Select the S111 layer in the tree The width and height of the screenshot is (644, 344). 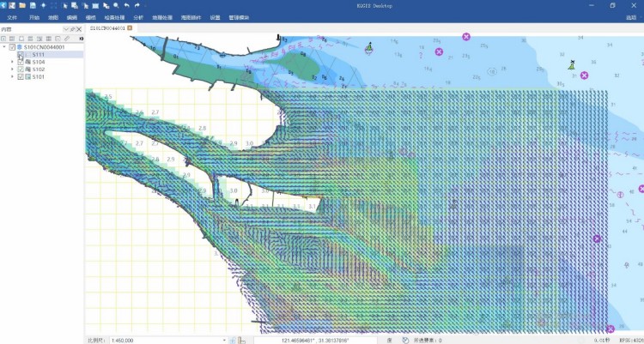tap(39, 54)
